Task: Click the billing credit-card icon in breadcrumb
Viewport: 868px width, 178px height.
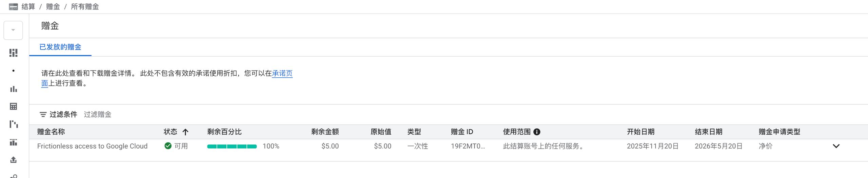Action: tap(13, 7)
